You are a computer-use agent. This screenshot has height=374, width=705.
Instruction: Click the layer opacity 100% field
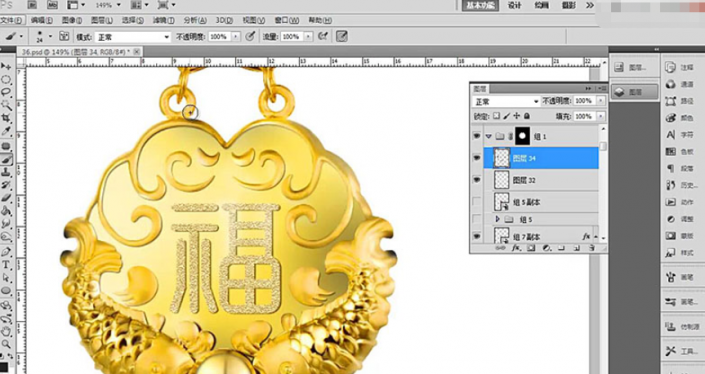584,101
